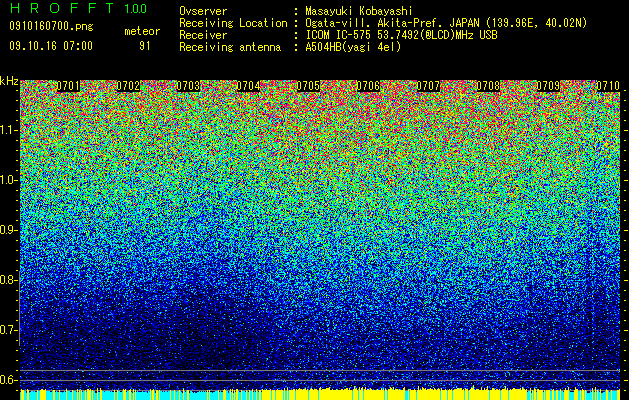Click the 0706 time marker
Viewport: 629px width, 400px height.
(x=368, y=86)
